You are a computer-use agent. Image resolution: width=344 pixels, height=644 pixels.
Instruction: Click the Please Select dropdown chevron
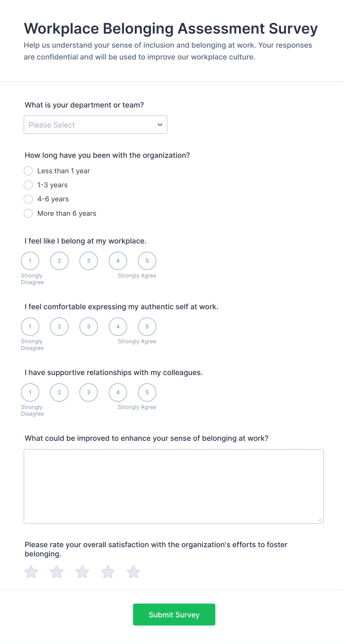click(160, 125)
